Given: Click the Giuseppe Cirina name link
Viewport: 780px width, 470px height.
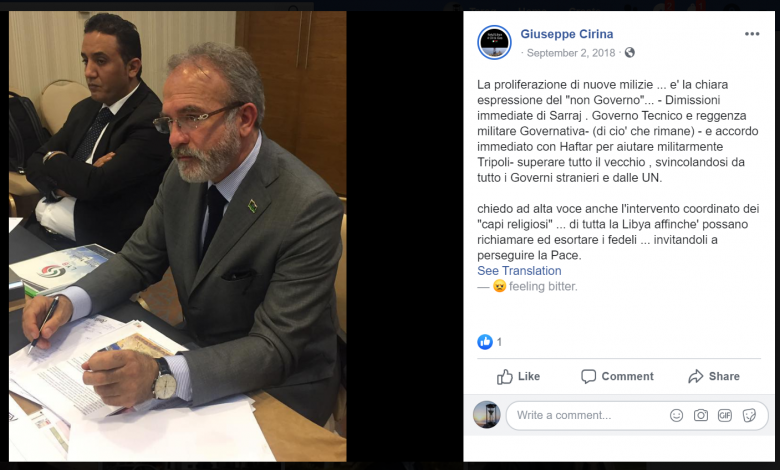Looking at the screenshot, I should pos(567,34).
